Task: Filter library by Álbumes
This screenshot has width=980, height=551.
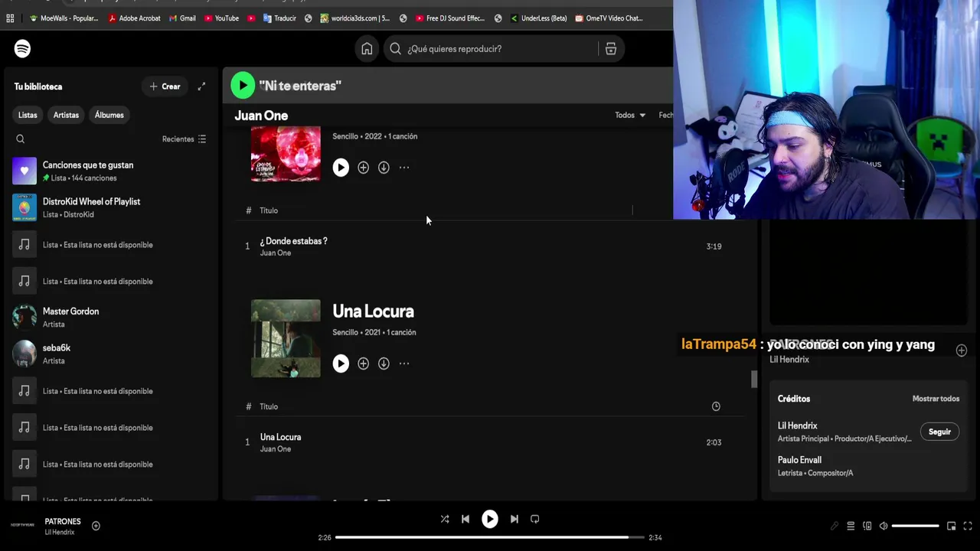Action: 109,115
